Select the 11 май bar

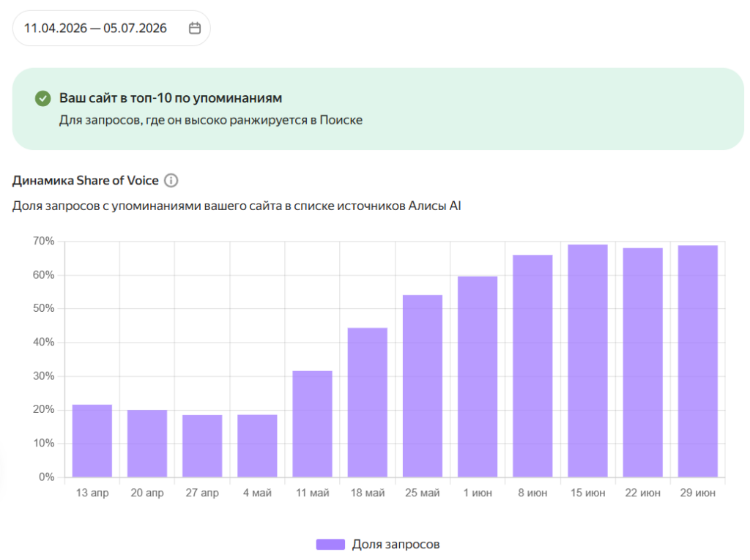(x=312, y=424)
